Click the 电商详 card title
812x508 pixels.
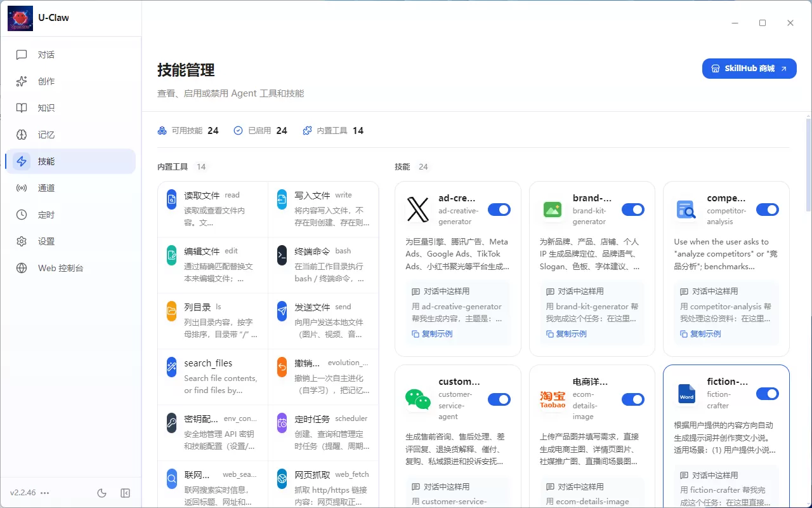click(x=590, y=382)
